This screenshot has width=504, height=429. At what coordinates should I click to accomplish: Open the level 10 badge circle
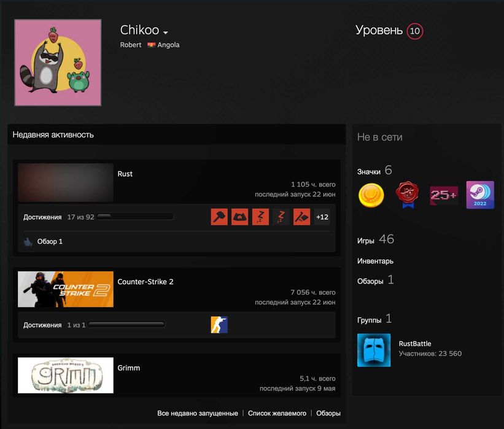[414, 31]
